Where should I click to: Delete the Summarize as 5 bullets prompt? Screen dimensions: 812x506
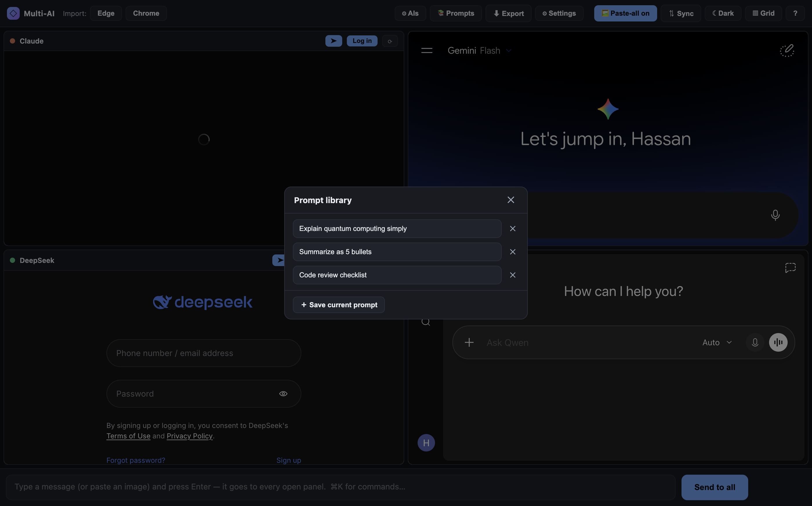(x=512, y=252)
